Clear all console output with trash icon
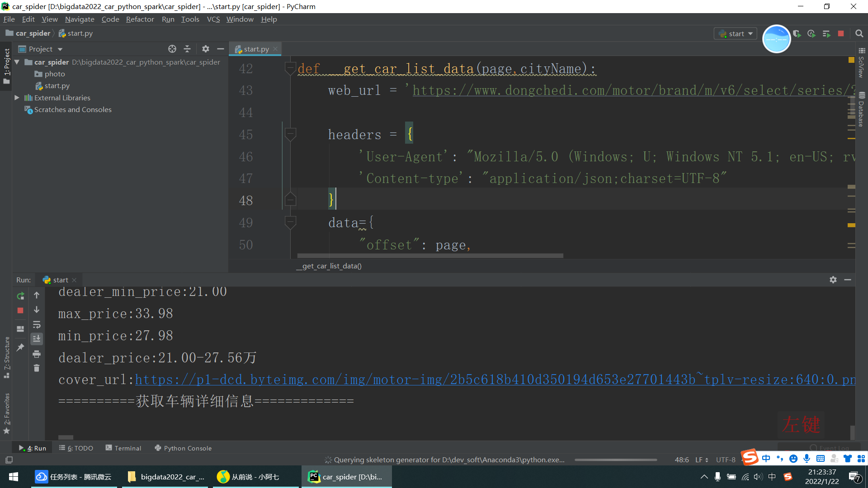This screenshot has height=488, width=868. [x=37, y=368]
